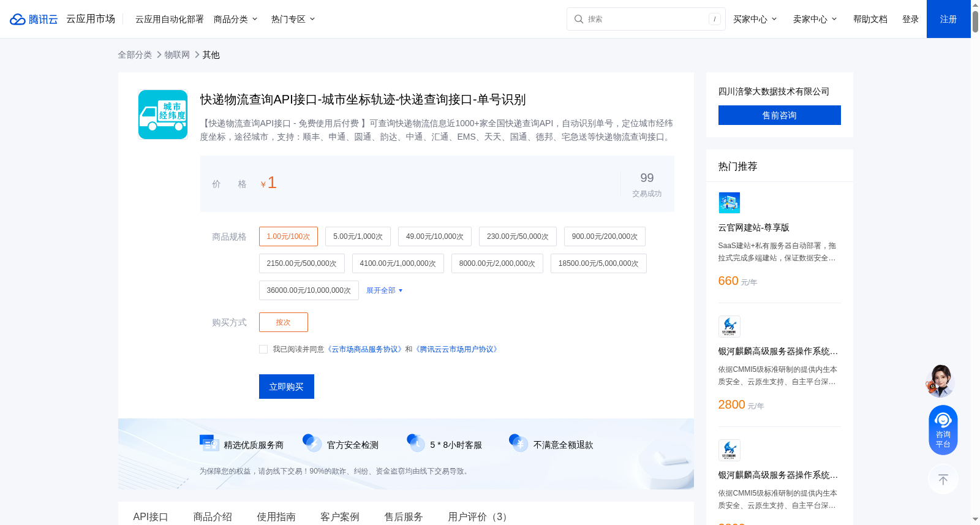Select the 1.00元/100次 specification
This screenshot has height=525, width=980.
[288, 236]
